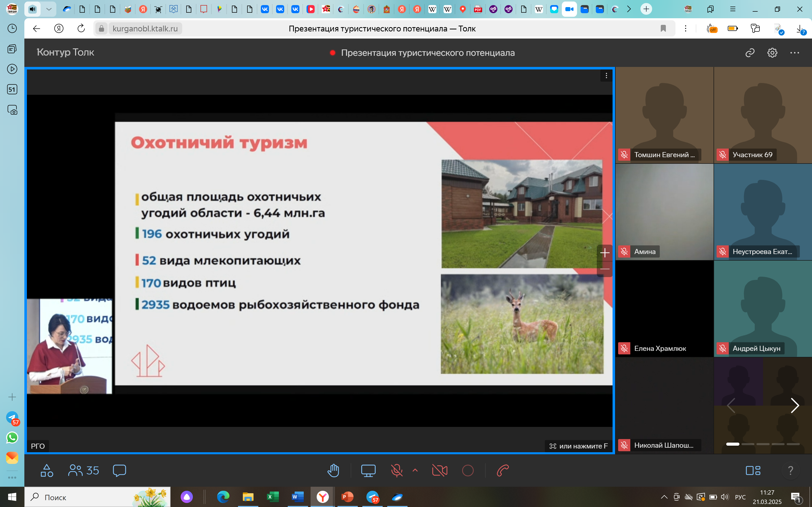Image resolution: width=812 pixels, height=507 pixels.
Task: Expand microphone options caret
Action: pyautogui.click(x=415, y=470)
